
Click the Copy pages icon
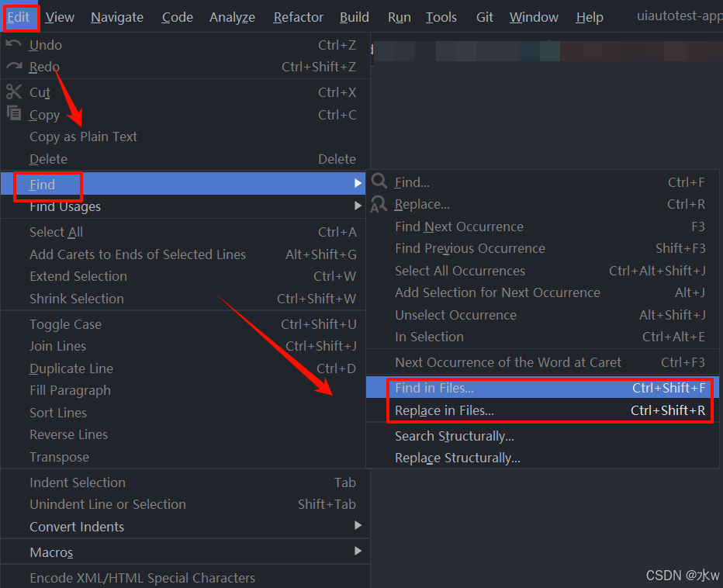[14, 112]
